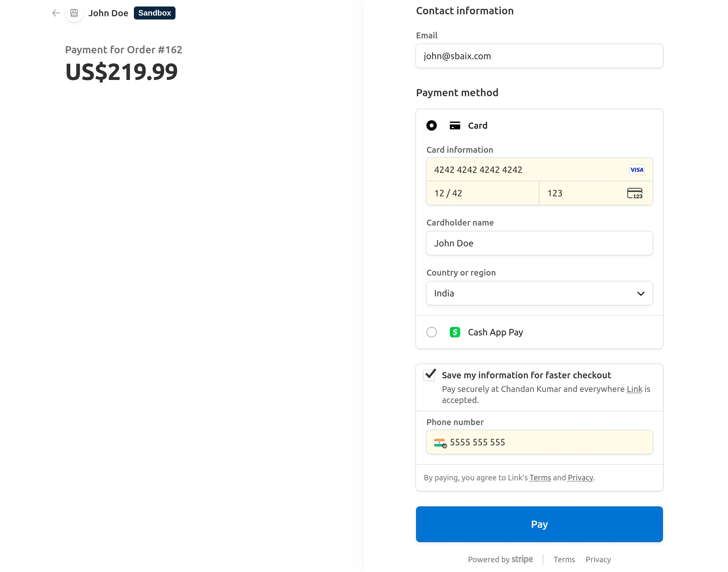Click the Visa card brand icon
The image size is (728, 572).
[636, 170]
